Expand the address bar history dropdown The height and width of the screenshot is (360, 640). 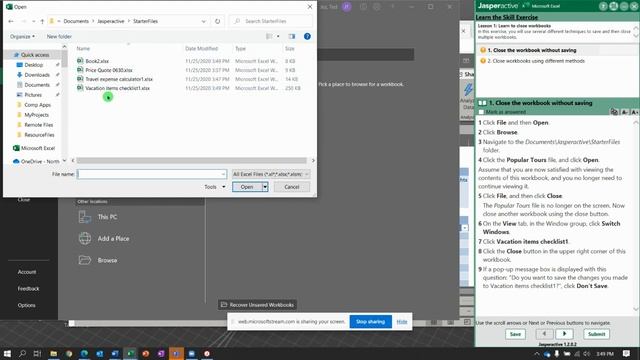[x=204, y=21]
